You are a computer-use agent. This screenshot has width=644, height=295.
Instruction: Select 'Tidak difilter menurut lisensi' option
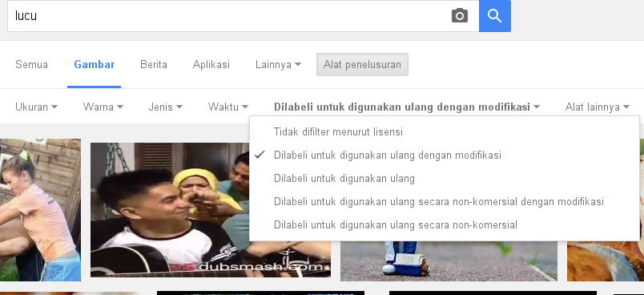point(445,132)
